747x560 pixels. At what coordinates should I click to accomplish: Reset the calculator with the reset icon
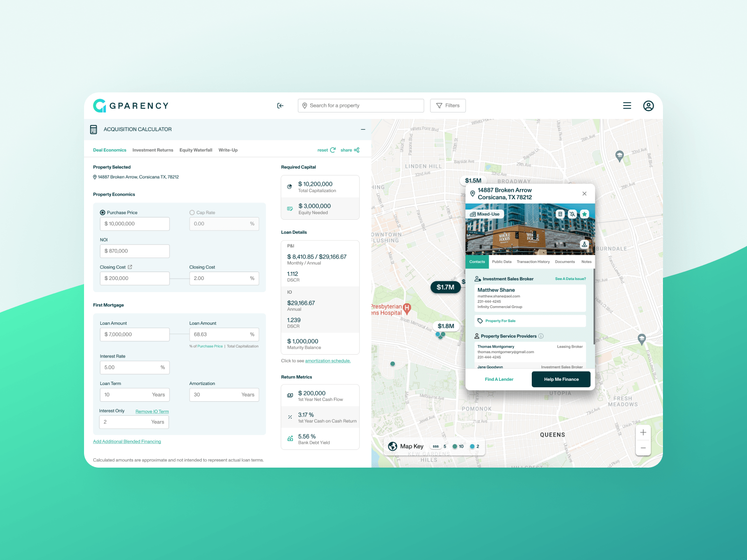coord(333,150)
